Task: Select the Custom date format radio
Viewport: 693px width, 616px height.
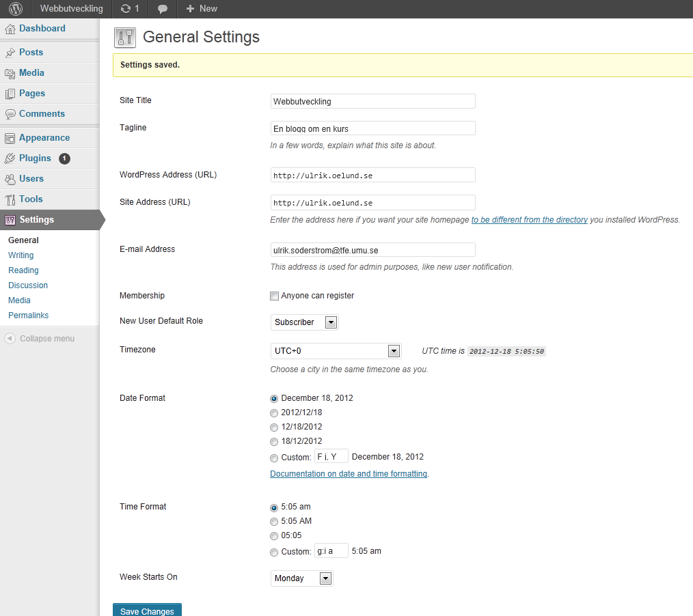Action: [274, 458]
